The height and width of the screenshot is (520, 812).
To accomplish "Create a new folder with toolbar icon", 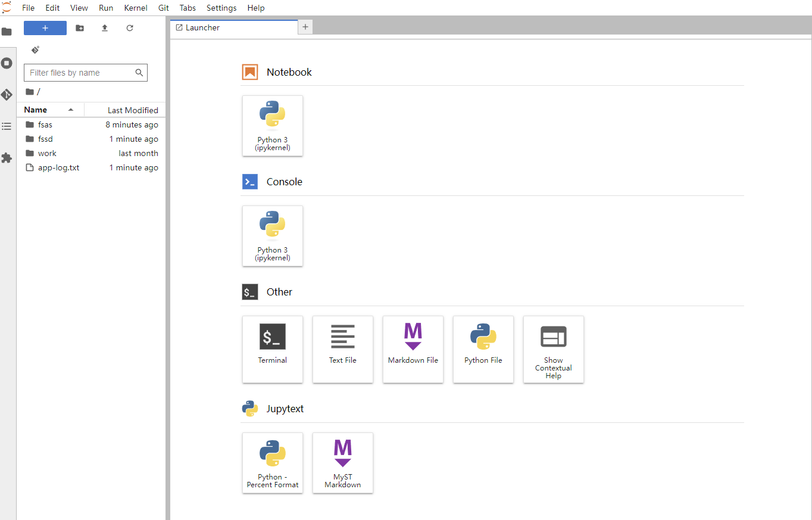I will point(80,28).
